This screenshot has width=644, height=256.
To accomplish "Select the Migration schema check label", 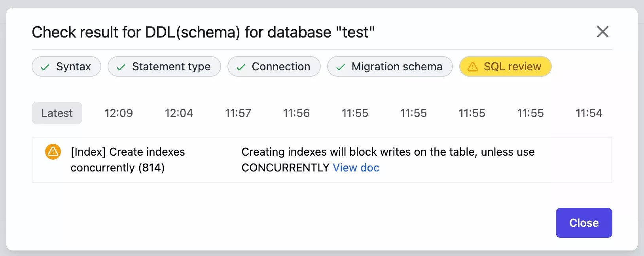I will pos(397,66).
